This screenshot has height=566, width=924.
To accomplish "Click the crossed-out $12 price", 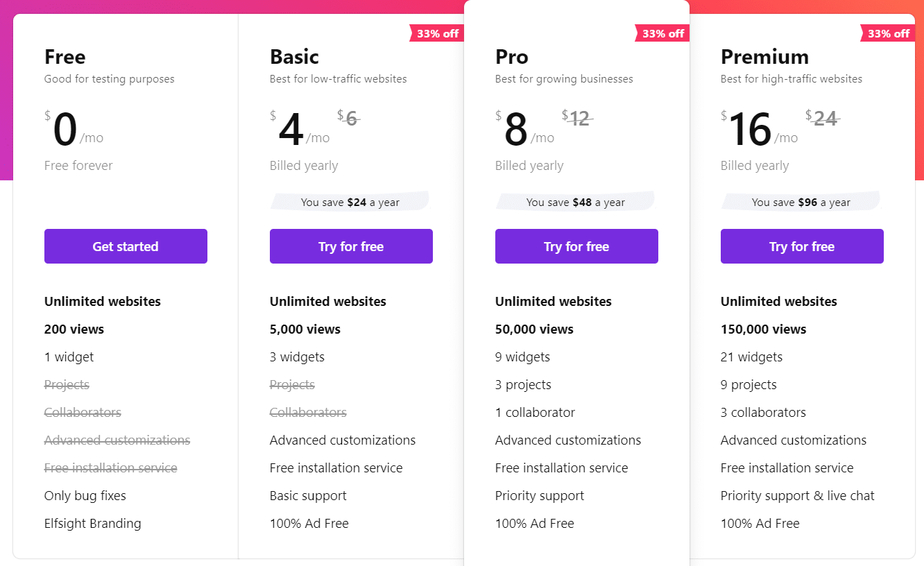I will [x=577, y=119].
